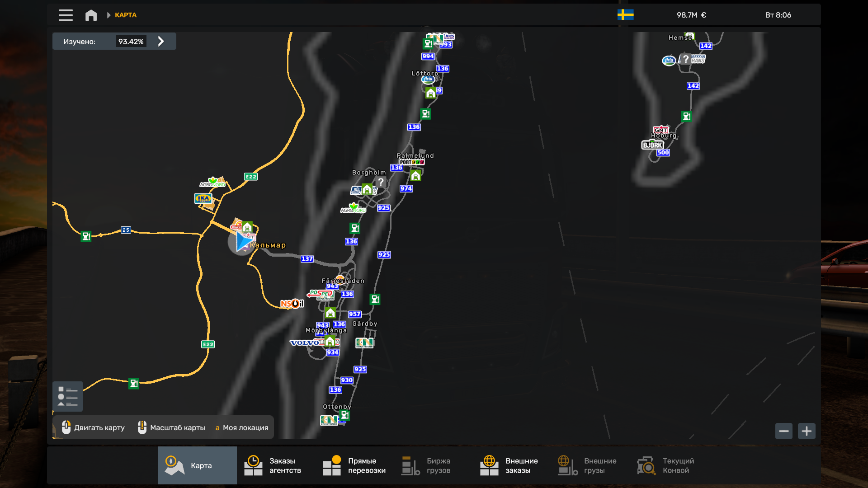
Task: Select the IKA Bohag company icon
Action: coord(203,198)
